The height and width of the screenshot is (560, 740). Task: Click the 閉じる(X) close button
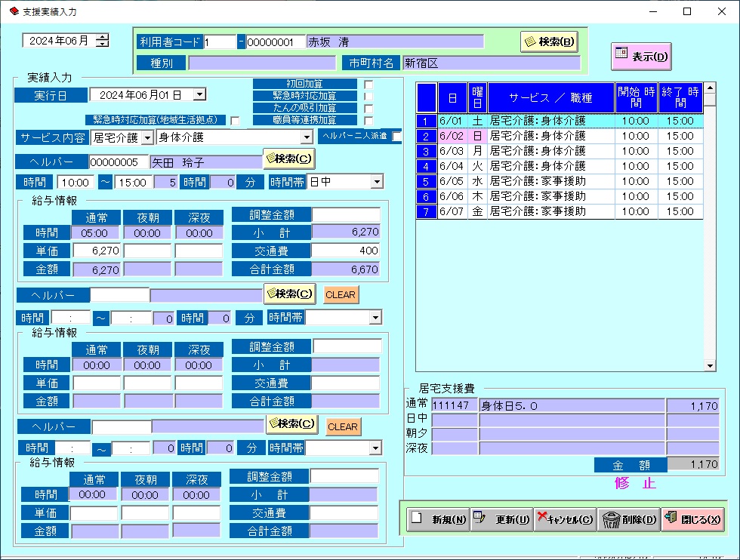(693, 519)
